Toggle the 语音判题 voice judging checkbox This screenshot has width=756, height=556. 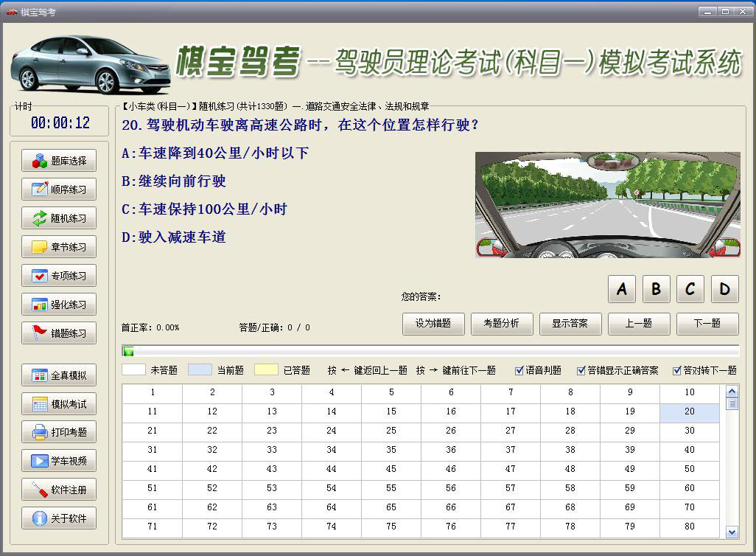click(x=519, y=370)
